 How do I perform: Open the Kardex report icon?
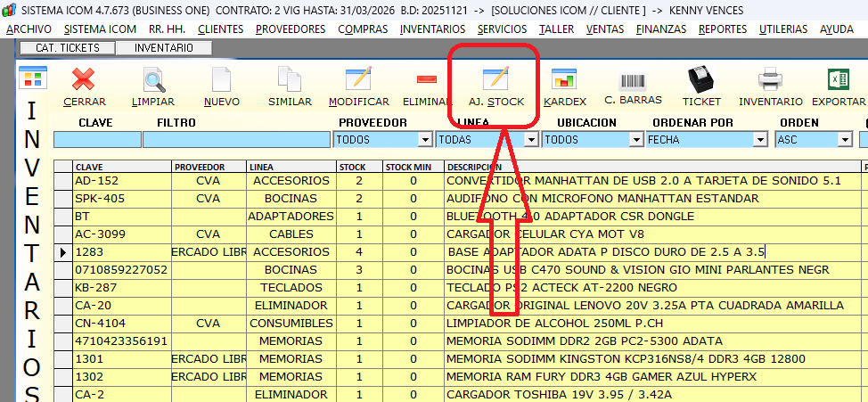coord(564,80)
